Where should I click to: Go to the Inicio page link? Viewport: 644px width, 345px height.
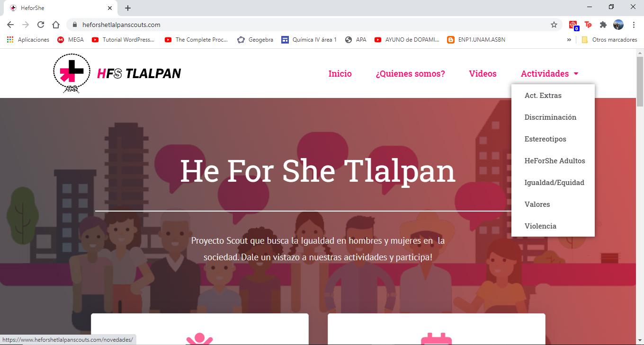click(340, 74)
